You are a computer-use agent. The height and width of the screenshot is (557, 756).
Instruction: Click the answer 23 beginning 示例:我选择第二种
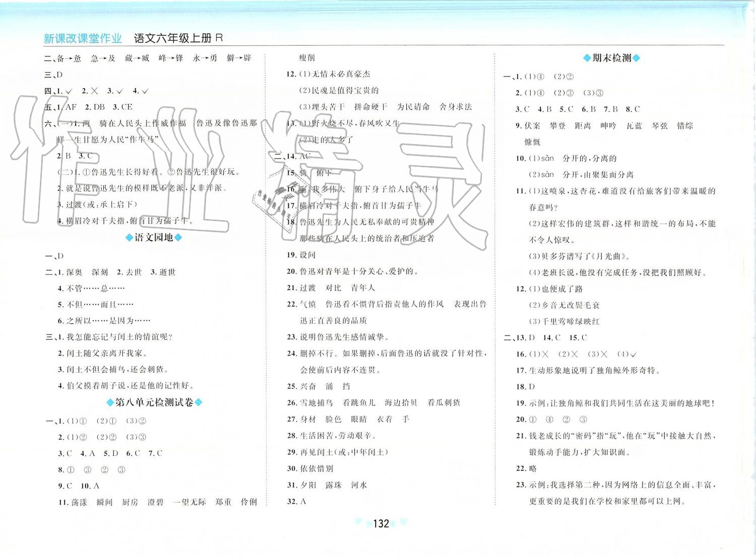[x=615, y=493]
